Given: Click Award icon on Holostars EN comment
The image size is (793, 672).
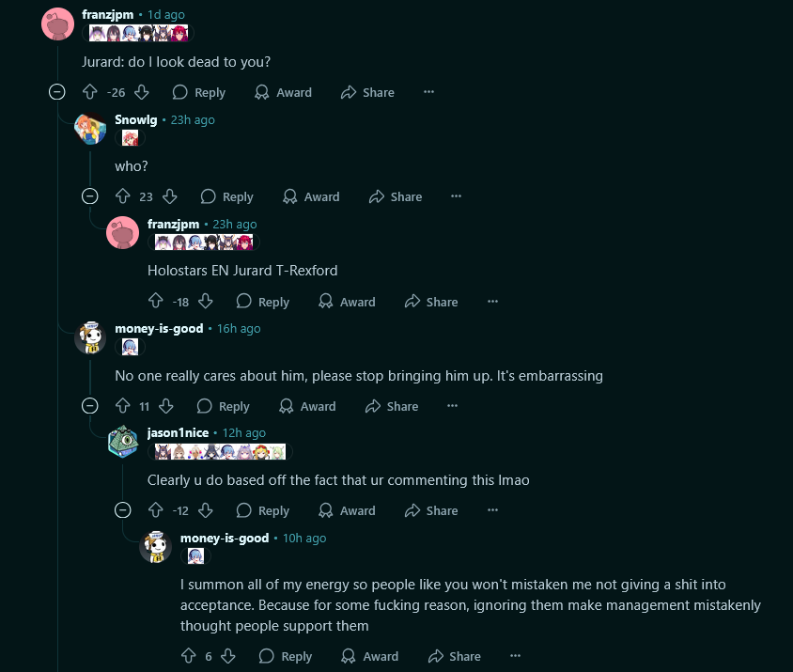Looking at the screenshot, I should (326, 302).
